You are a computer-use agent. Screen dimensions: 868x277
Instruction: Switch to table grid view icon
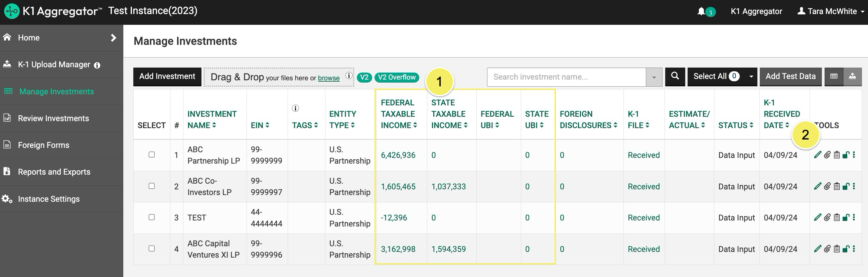click(834, 77)
